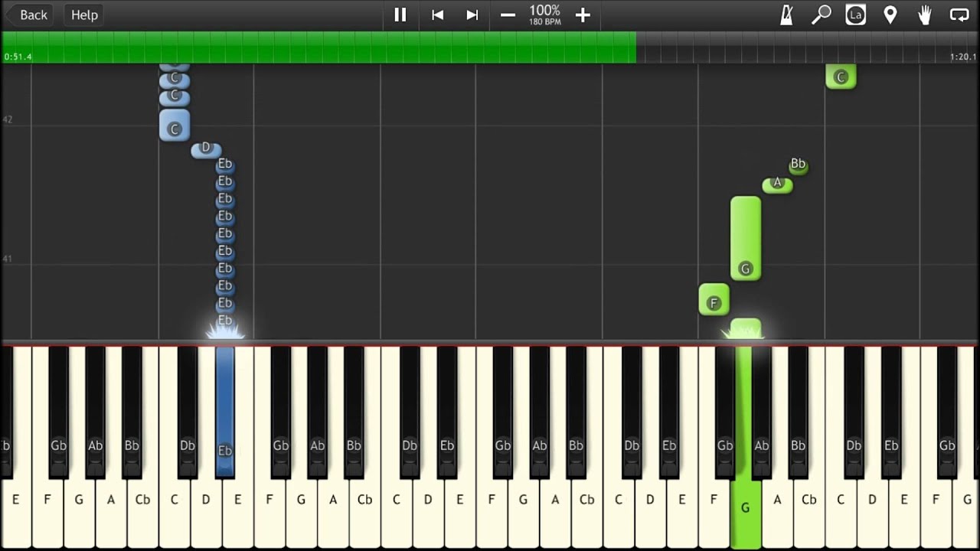This screenshot has width=980, height=551.
Task: Select the green falling Bb note
Action: [x=798, y=165]
